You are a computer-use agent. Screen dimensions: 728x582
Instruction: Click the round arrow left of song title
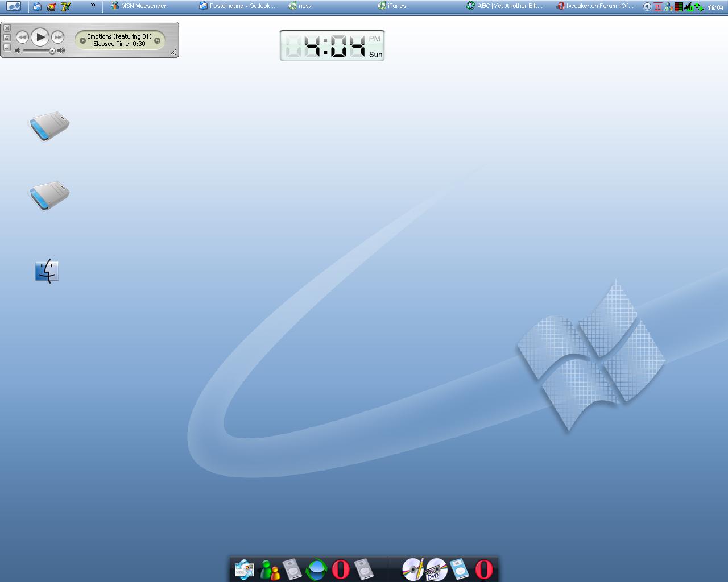coord(82,40)
